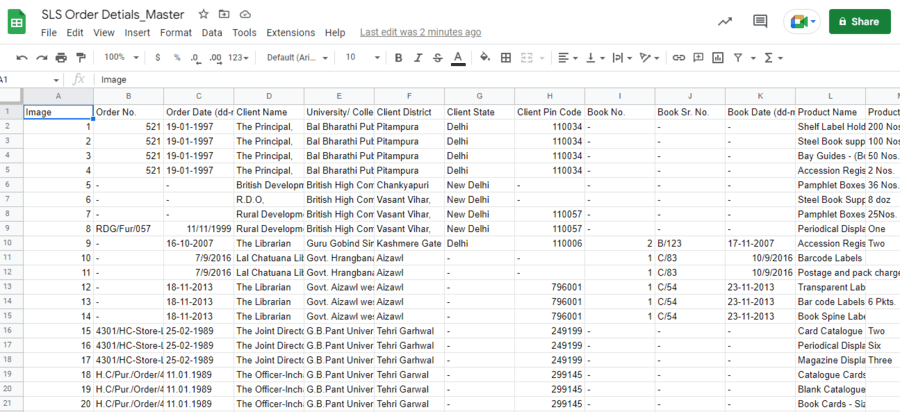The width and height of the screenshot is (900, 412).
Task: Click the Redo arrow
Action: pos(41,57)
